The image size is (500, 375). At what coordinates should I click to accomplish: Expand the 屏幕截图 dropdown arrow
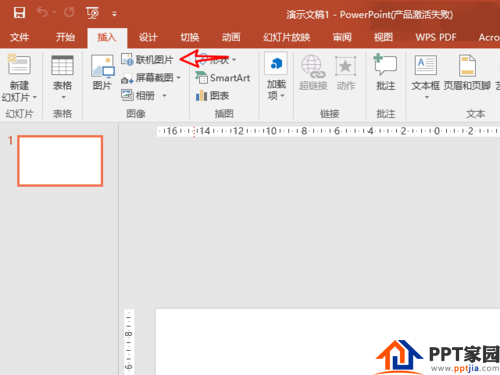pos(179,78)
